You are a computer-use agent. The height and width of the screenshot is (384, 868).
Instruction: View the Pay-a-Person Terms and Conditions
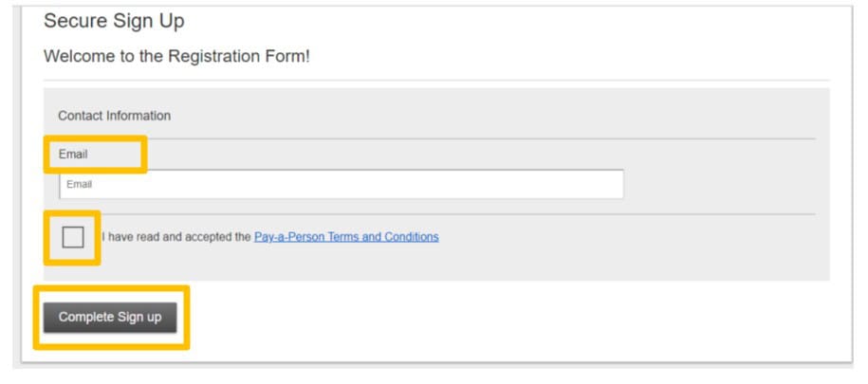346,237
